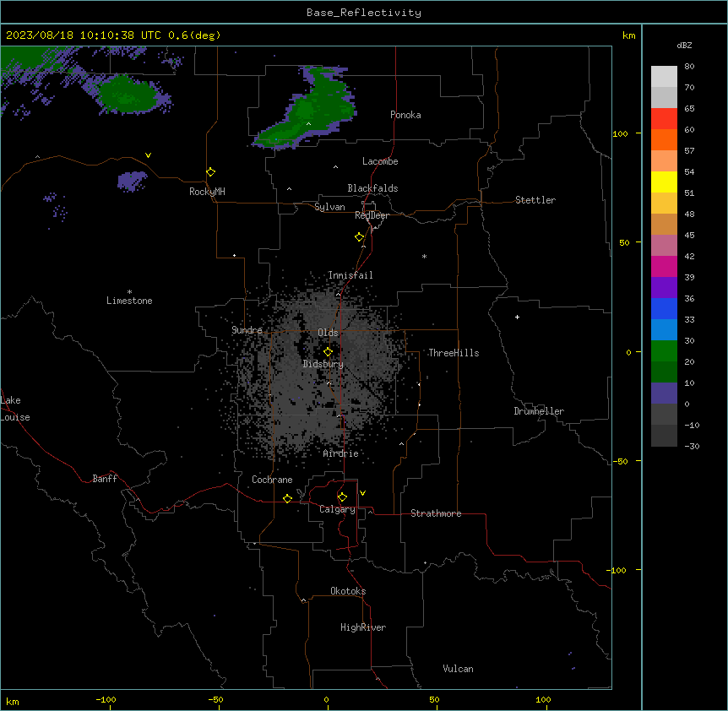This screenshot has height=711, width=728.
Task: Select the Sundre label
Action: tap(247, 330)
